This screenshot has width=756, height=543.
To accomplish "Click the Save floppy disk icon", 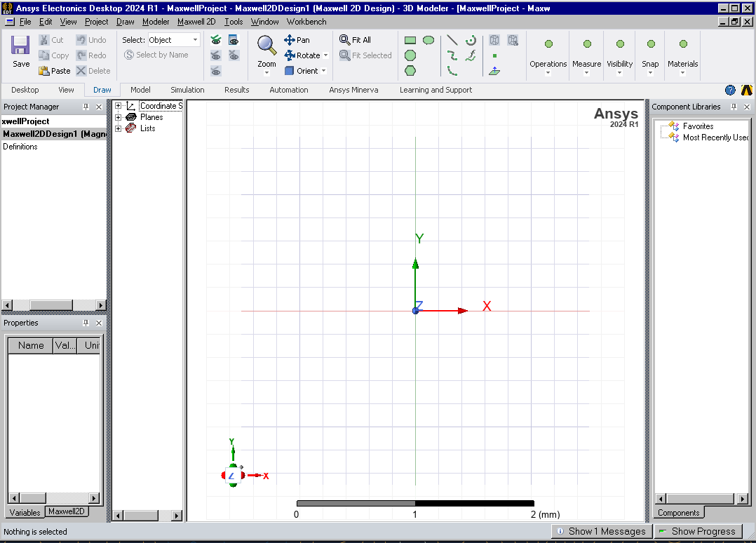I will (21, 46).
